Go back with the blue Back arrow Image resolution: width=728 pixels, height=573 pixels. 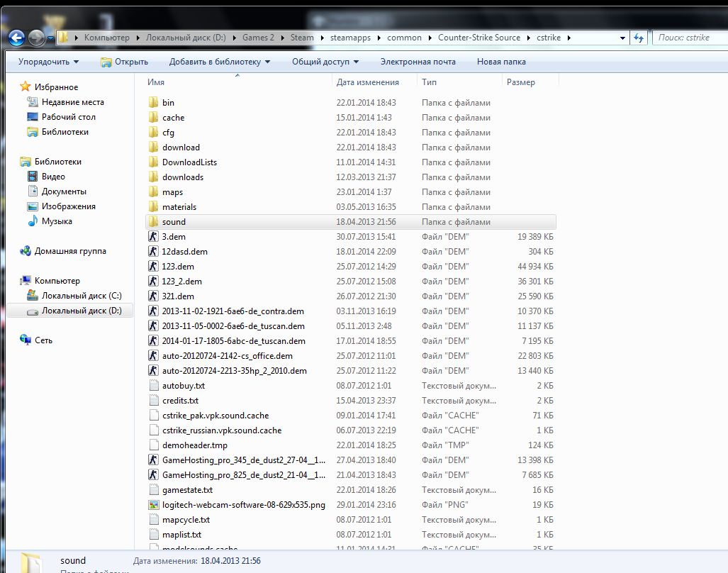point(17,38)
